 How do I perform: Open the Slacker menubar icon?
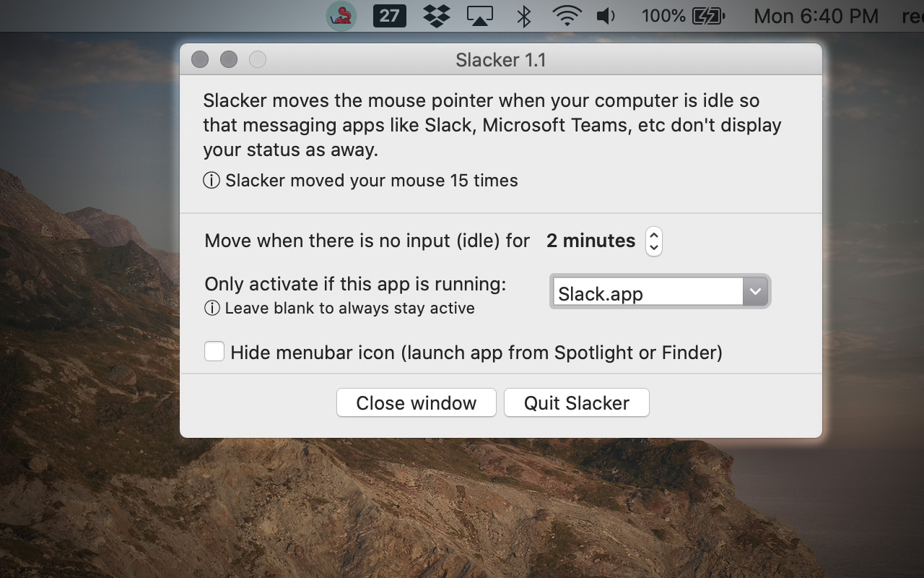(x=341, y=15)
